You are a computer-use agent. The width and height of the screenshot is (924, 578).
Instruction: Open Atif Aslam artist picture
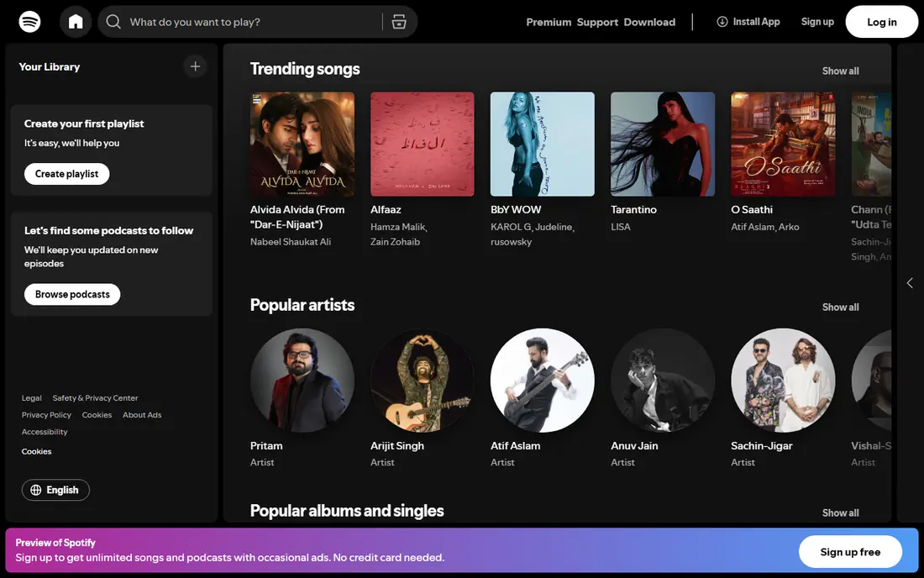[x=543, y=380]
